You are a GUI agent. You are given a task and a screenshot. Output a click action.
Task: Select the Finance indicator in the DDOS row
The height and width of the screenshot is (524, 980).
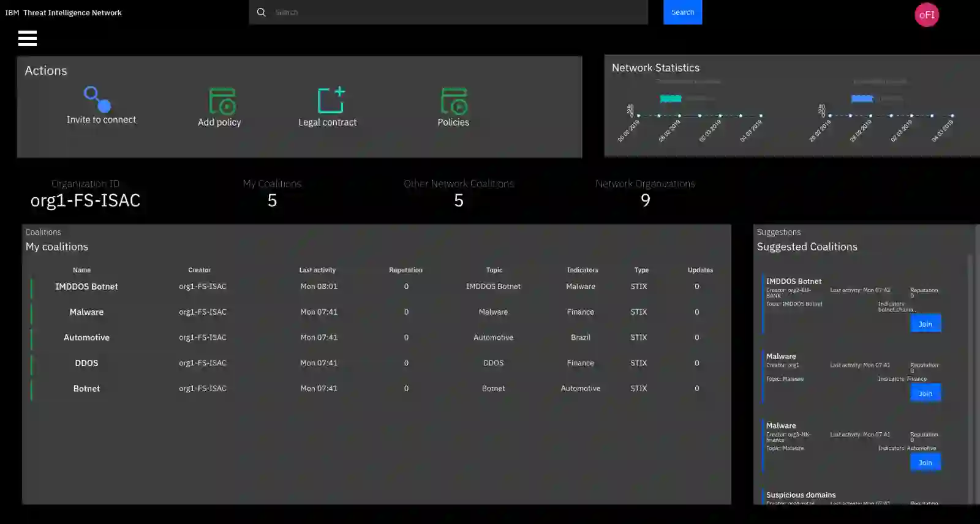(x=581, y=363)
